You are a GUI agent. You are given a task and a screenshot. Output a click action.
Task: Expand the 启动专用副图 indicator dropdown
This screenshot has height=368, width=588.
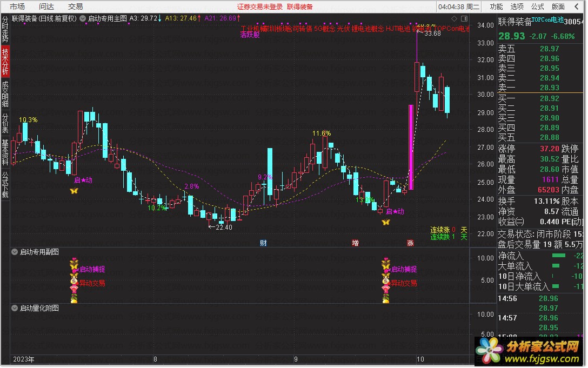14,252
